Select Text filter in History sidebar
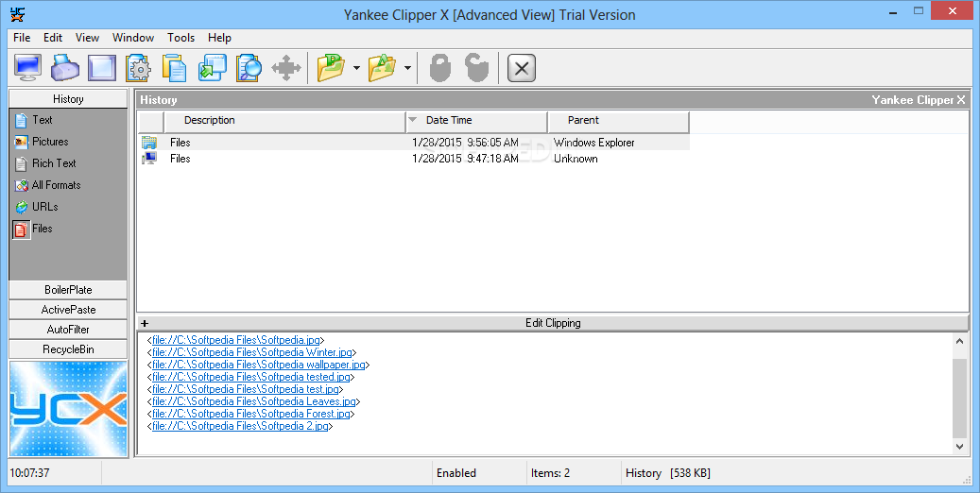The image size is (980, 493). click(34, 120)
